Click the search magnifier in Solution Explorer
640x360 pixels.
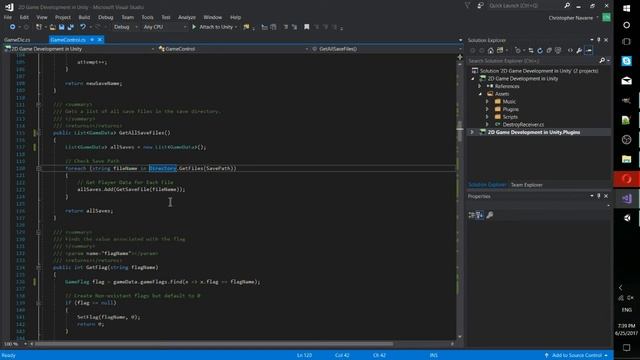[x=602, y=61]
